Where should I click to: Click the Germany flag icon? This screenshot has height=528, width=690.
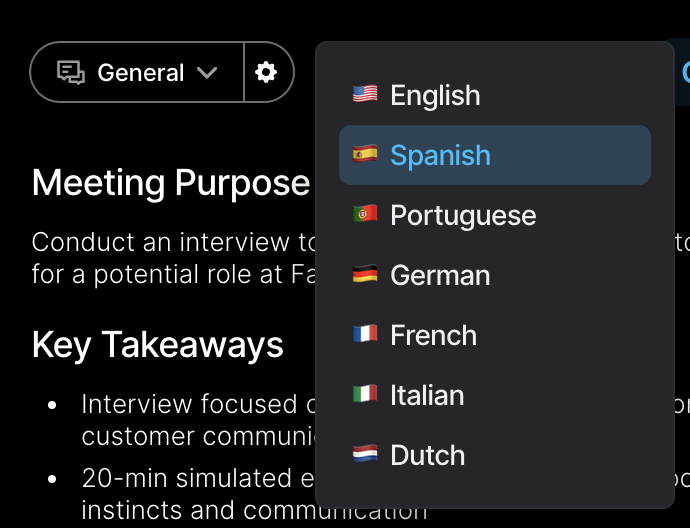click(x=365, y=274)
